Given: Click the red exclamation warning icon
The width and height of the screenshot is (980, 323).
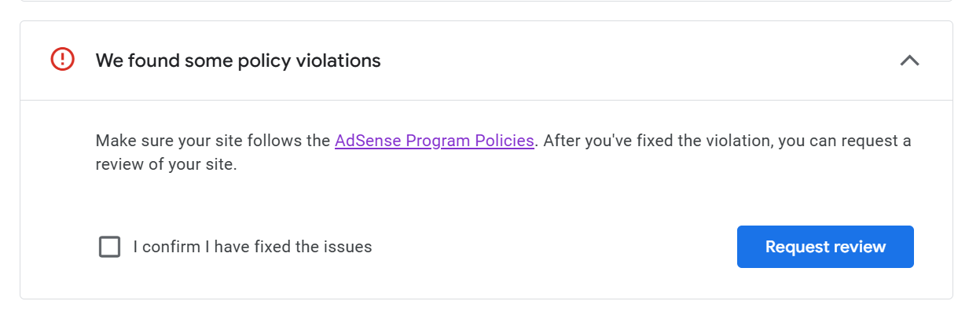Looking at the screenshot, I should click(x=62, y=60).
